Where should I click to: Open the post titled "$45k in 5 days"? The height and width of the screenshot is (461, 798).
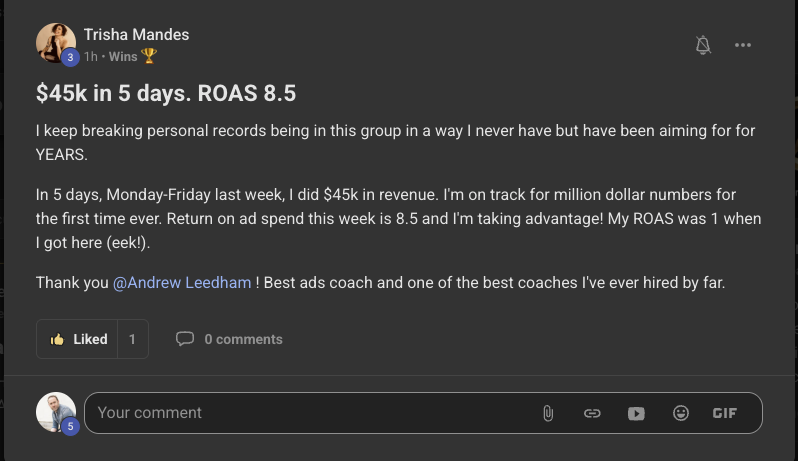click(166, 93)
